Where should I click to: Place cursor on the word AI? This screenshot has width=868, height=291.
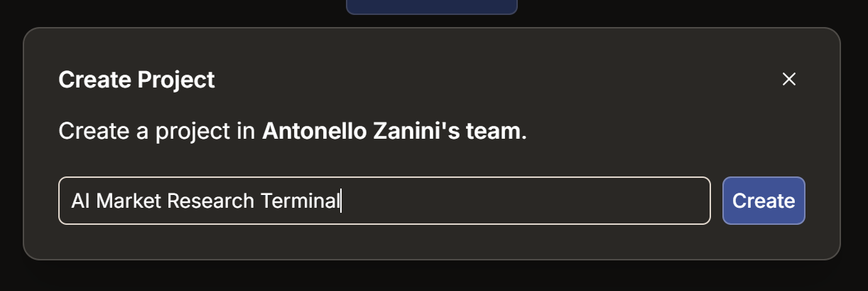(x=80, y=201)
